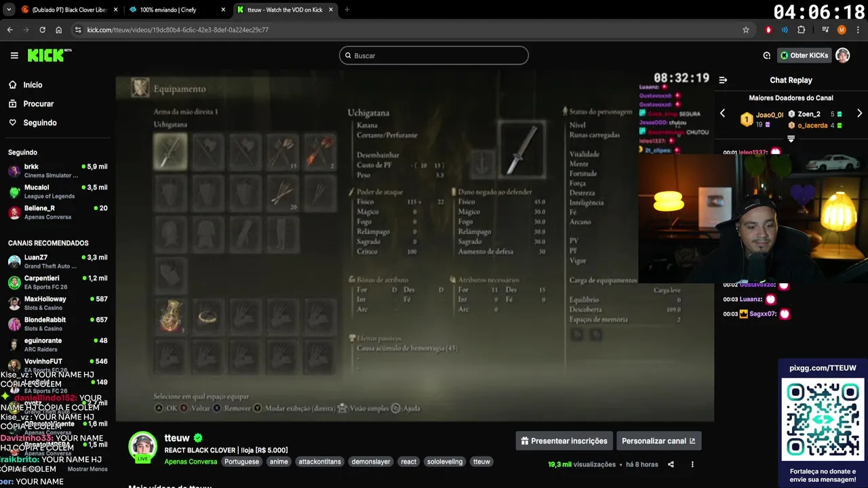The width and height of the screenshot is (868, 488).
Task: Open the Apenas Conversa category link
Action: (x=191, y=462)
